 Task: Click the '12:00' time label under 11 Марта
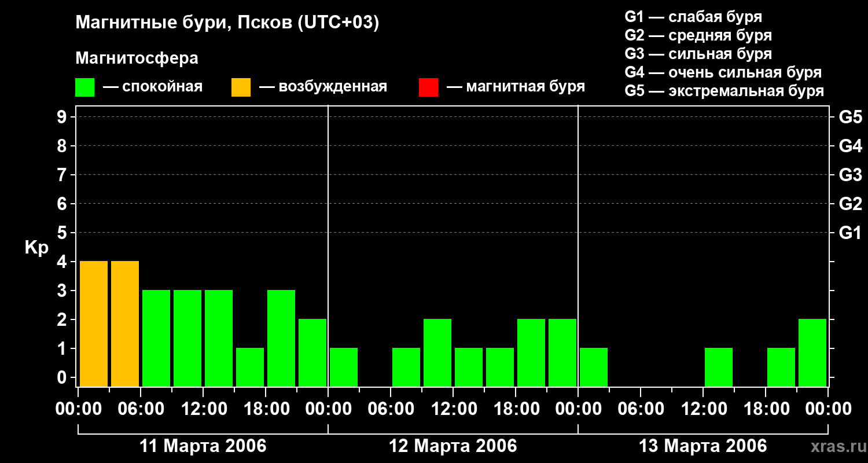tap(203, 409)
